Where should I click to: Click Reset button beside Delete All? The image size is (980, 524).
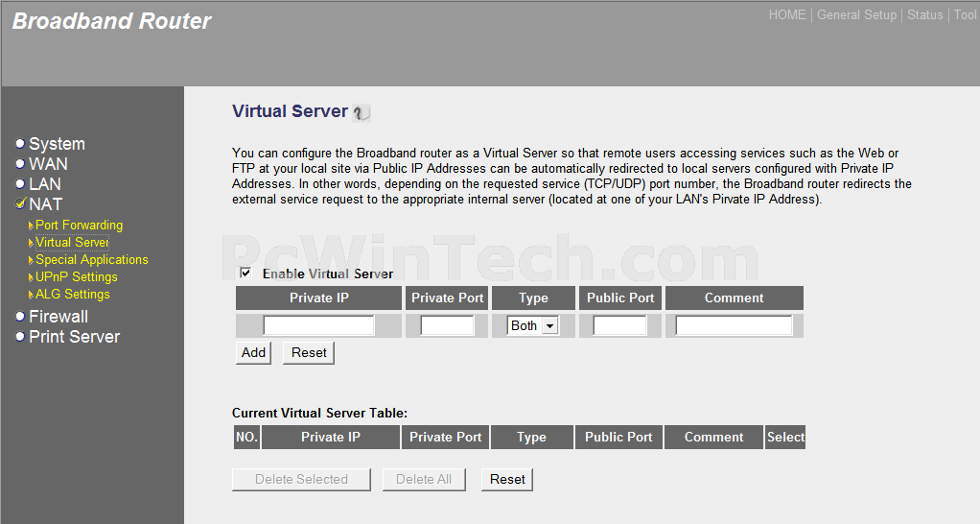pyautogui.click(x=507, y=480)
